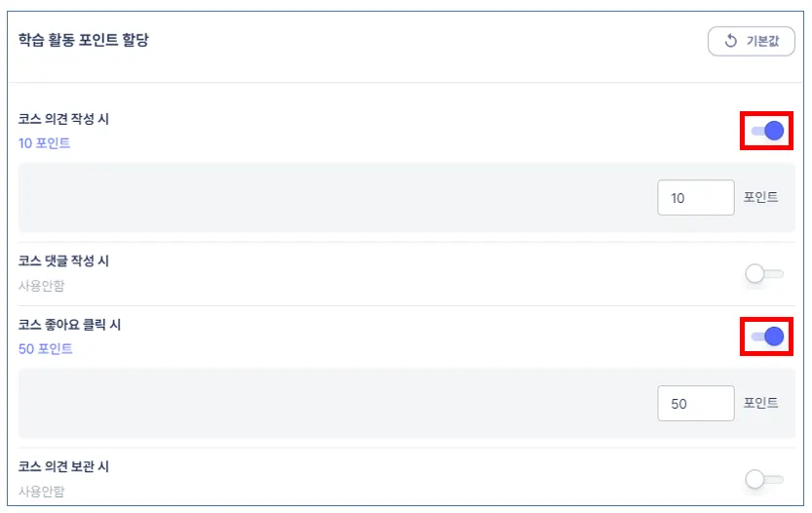Enable the 코스 의견 보관 시 toggle
The image size is (812, 513).
(x=764, y=479)
